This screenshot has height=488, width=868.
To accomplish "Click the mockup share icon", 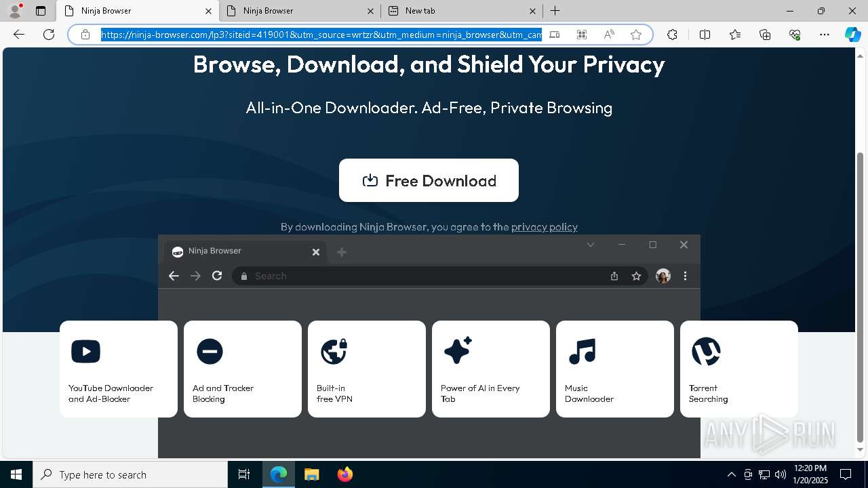I will click(x=614, y=276).
